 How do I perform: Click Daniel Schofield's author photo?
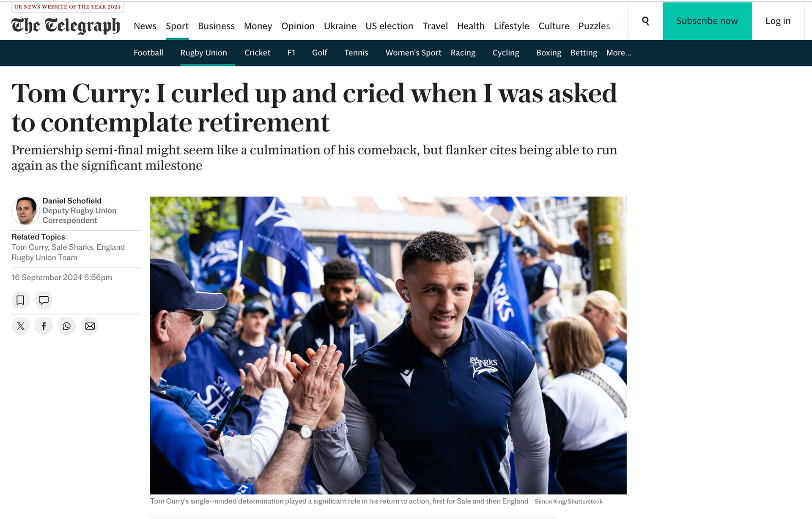tap(25, 210)
